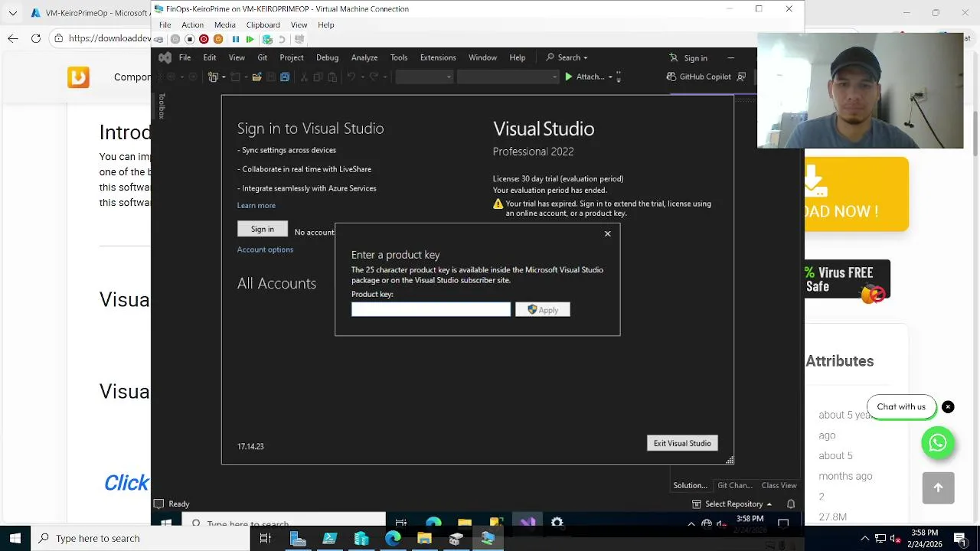This screenshot has width=980, height=551.
Task: Click the VM Connection Checkpoint icon
Action: pos(267,39)
